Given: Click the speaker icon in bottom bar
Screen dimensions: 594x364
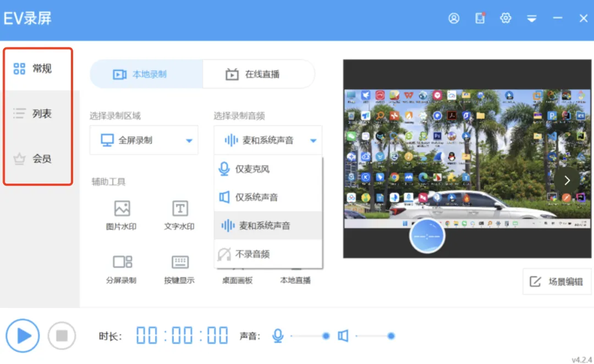Looking at the screenshot, I should pos(343,335).
